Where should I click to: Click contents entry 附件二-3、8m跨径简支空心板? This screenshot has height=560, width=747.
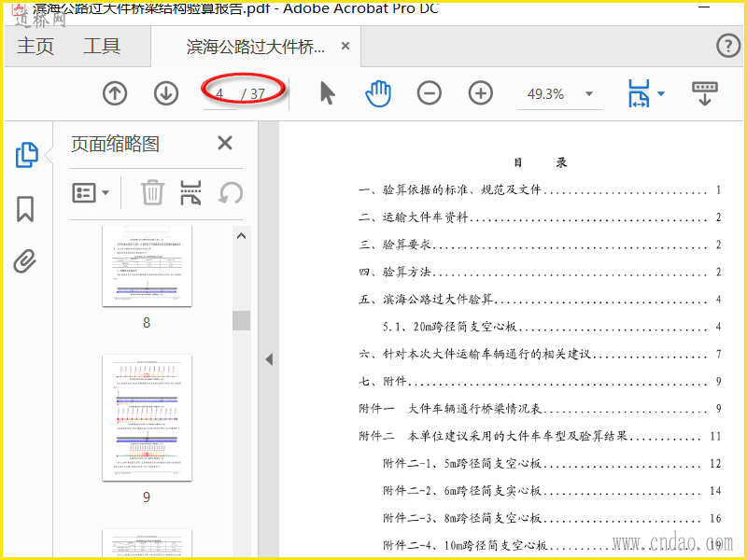pyautogui.click(x=552, y=518)
